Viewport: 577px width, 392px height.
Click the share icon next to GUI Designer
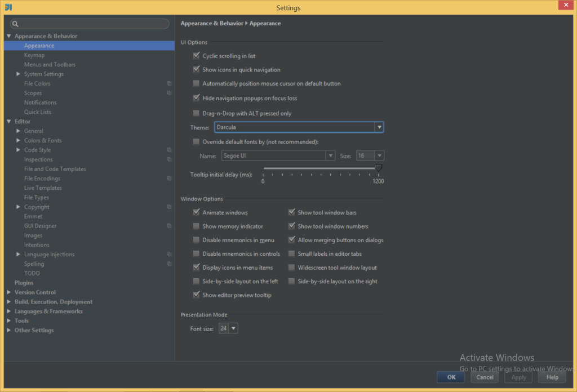click(x=168, y=225)
